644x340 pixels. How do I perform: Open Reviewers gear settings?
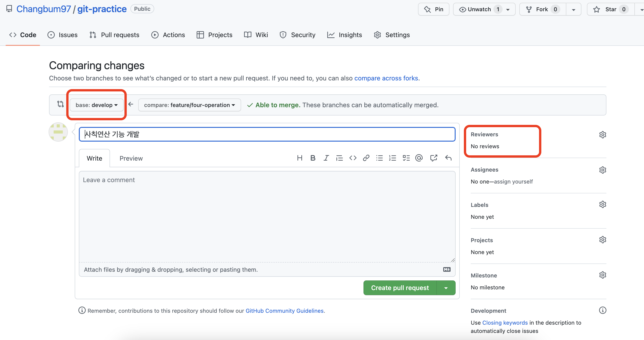pos(603,135)
